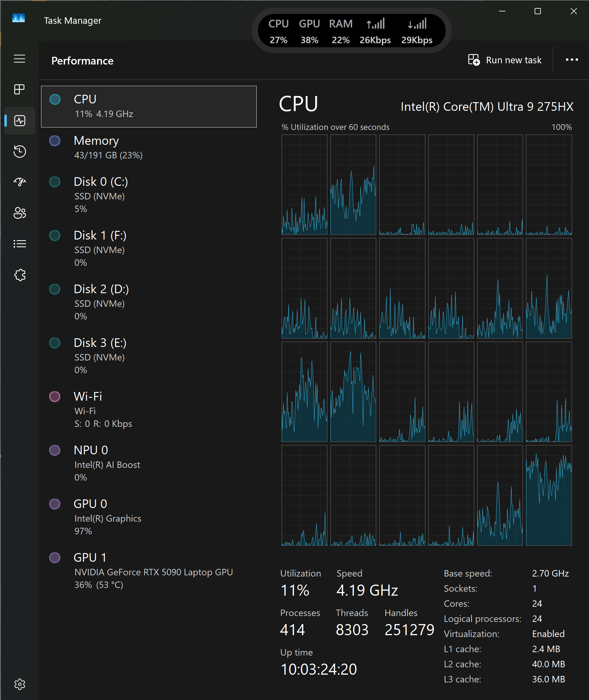Open Task Manager settings gear
589x700 pixels.
[19, 684]
